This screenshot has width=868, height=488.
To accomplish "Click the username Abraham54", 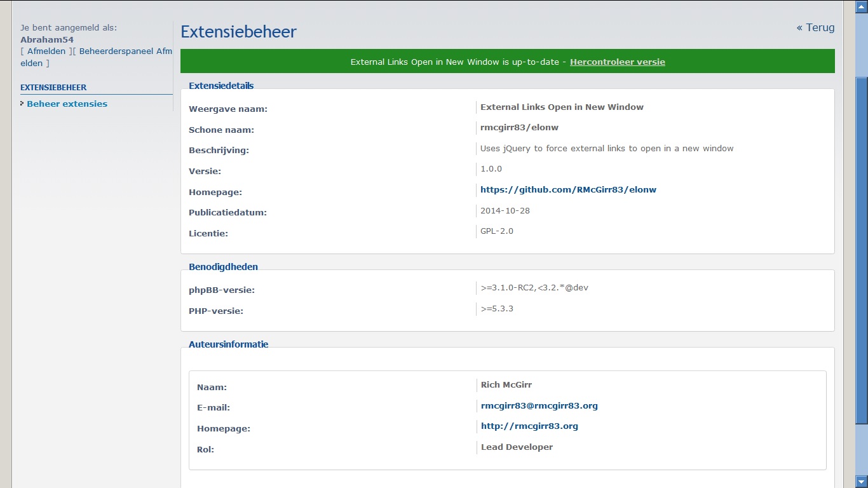I will (x=47, y=39).
